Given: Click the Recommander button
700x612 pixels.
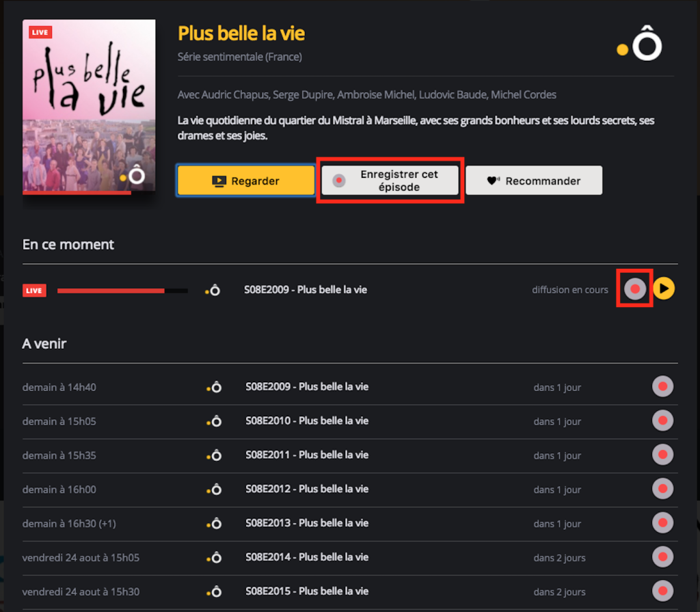Looking at the screenshot, I should [534, 181].
